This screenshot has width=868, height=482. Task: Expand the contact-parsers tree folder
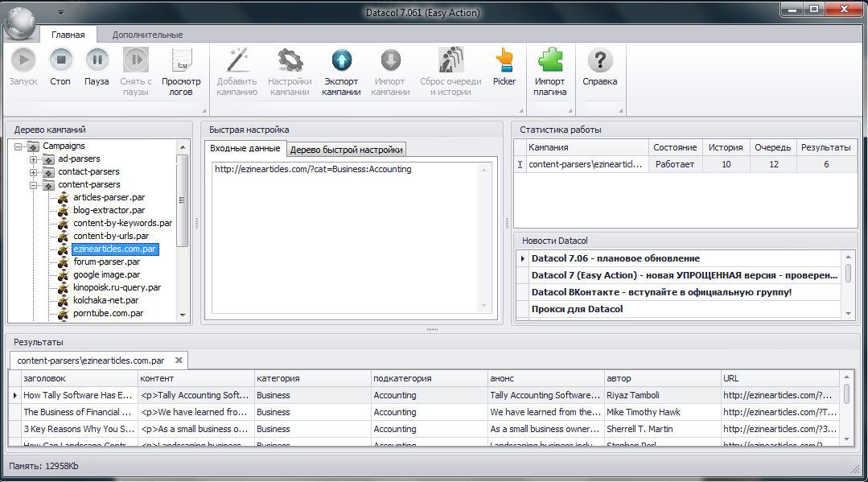33,171
